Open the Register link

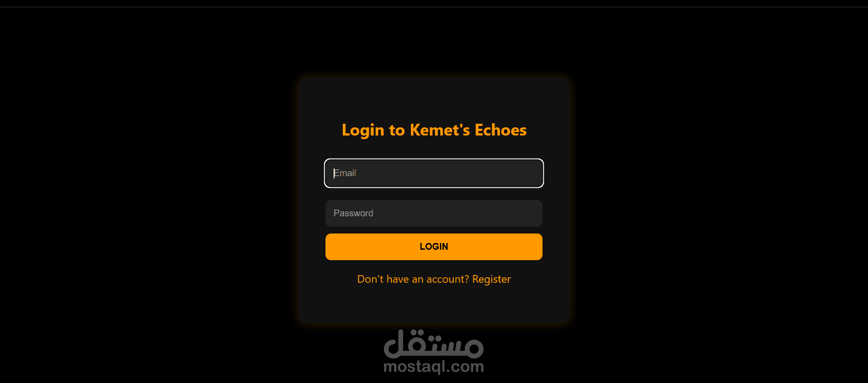point(491,279)
